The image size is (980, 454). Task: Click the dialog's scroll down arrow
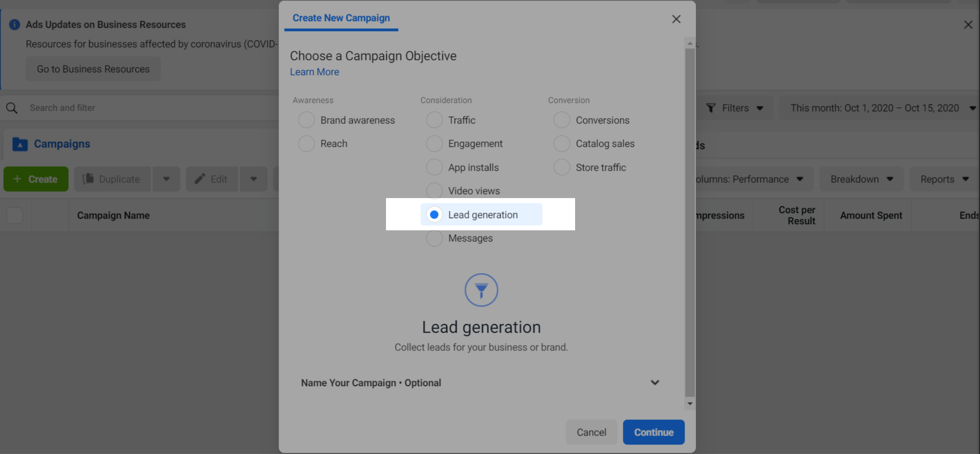click(x=690, y=404)
